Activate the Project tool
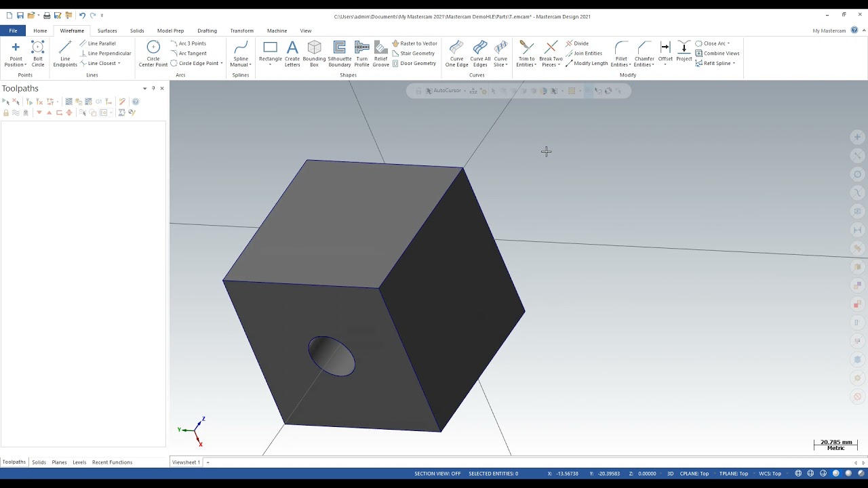Screen dimensions: 868x488 tap(684, 52)
